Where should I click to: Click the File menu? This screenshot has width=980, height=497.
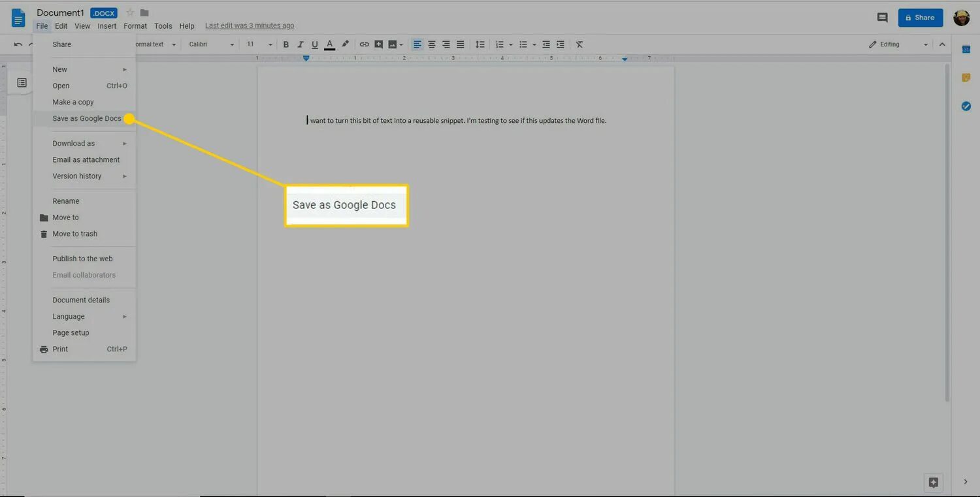[42, 26]
